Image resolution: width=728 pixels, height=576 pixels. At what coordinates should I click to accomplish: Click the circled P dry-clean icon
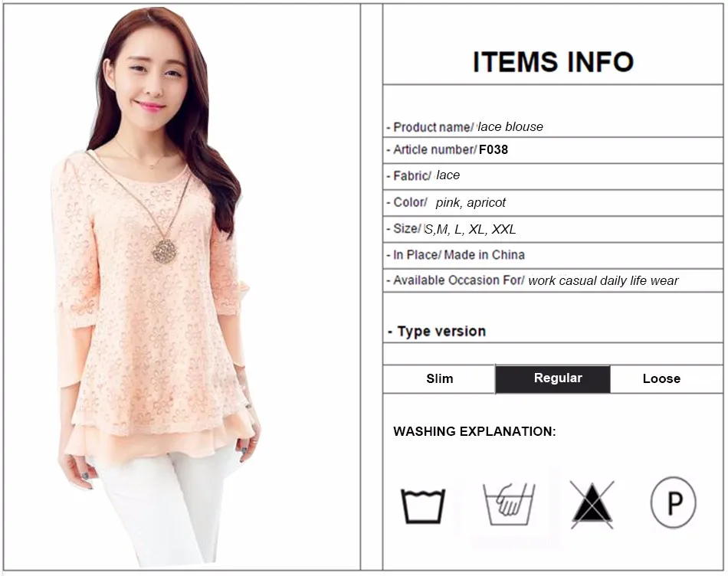click(x=674, y=502)
